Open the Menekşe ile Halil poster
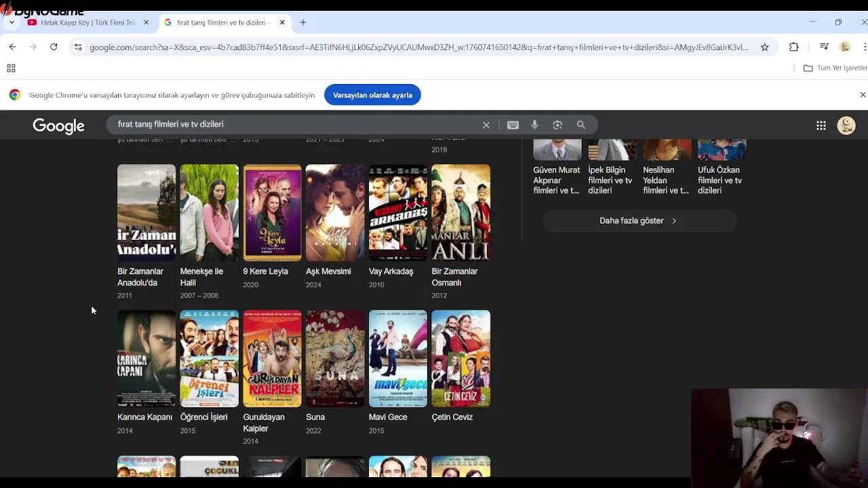The image size is (868, 488). (x=210, y=213)
